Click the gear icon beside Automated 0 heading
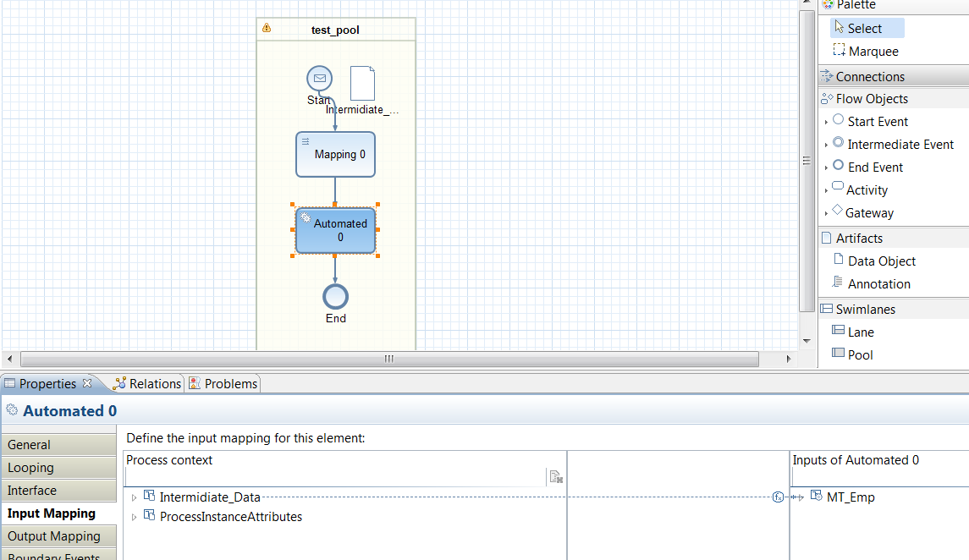Image resolution: width=969 pixels, height=560 pixels. (x=12, y=410)
